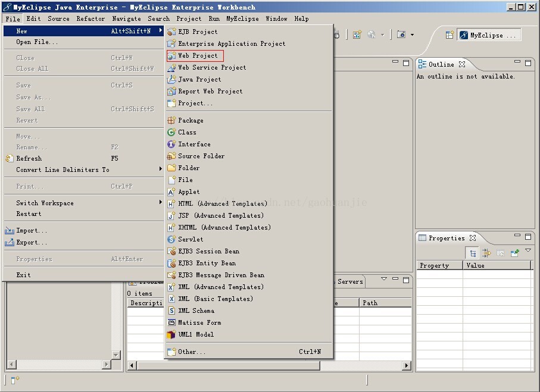The height and width of the screenshot is (392, 540).
Task: Open the Window menu
Action: tap(276, 18)
